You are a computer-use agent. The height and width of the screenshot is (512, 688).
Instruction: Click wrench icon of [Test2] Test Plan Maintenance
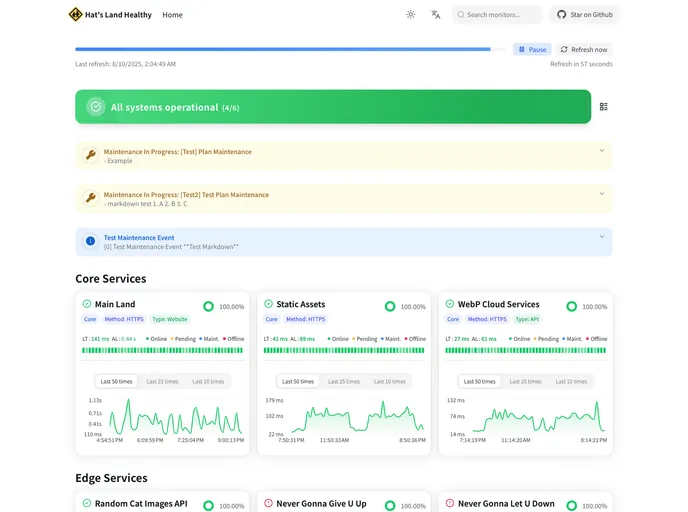[91, 198]
